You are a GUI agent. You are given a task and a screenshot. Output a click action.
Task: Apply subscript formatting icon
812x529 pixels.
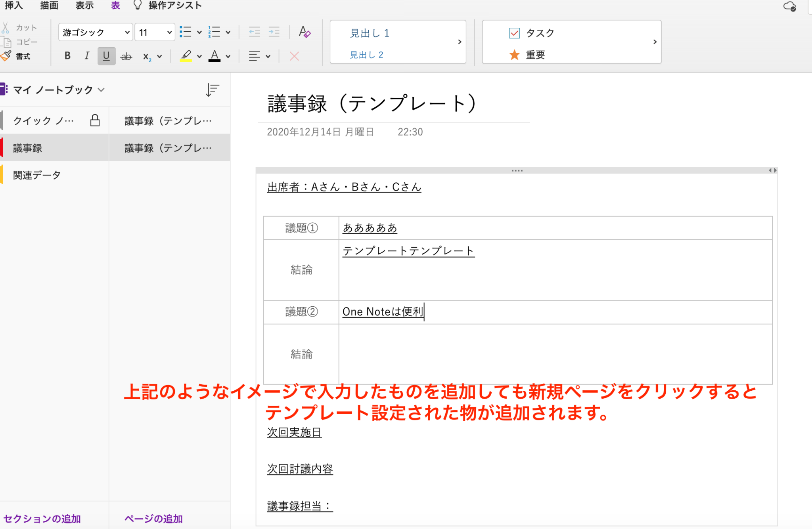click(147, 56)
